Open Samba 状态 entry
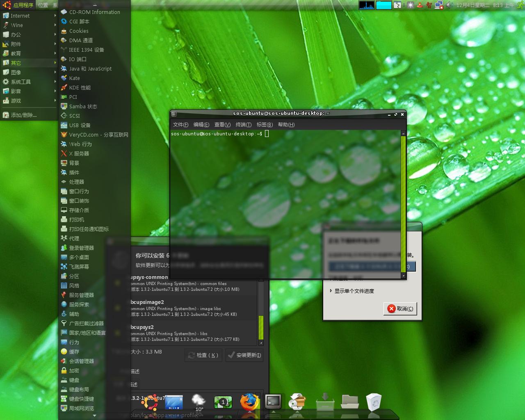Viewport: 525px width, 420px height. click(x=94, y=106)
